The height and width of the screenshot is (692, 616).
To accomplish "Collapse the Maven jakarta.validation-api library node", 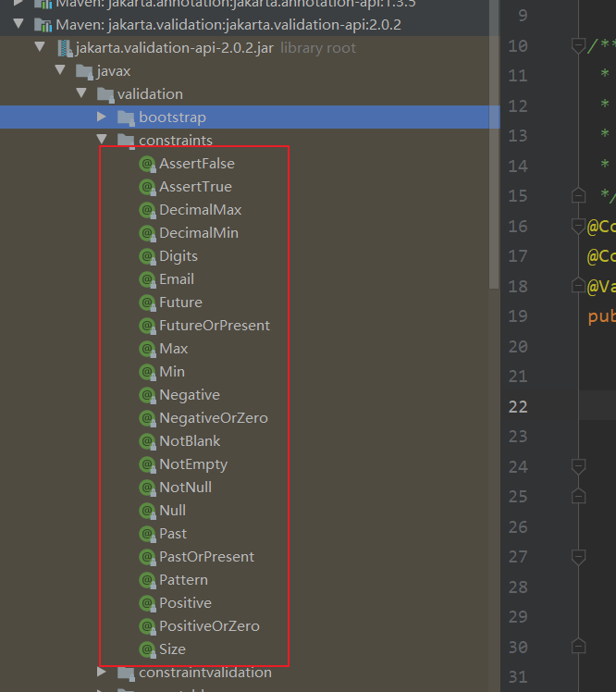I will (18, 24).
